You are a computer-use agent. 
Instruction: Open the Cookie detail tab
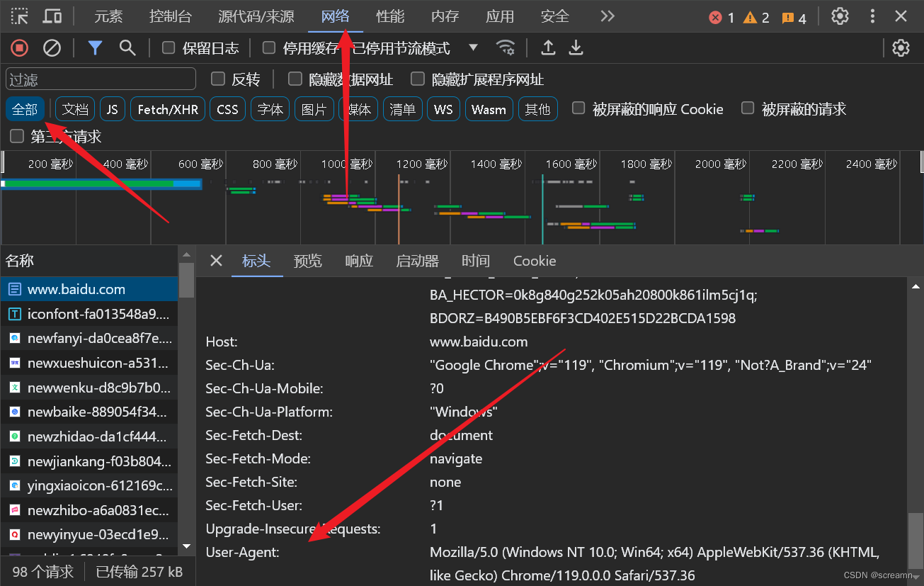[535, 261]
